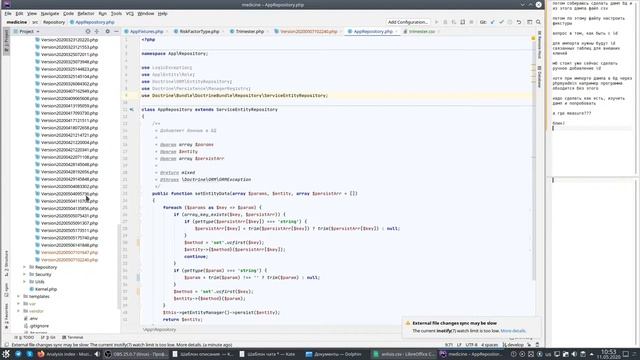The width and height of the screenshot is (640, 360).
Task: Select Version20200507102240.php in project tree
Action: [69, 260]
